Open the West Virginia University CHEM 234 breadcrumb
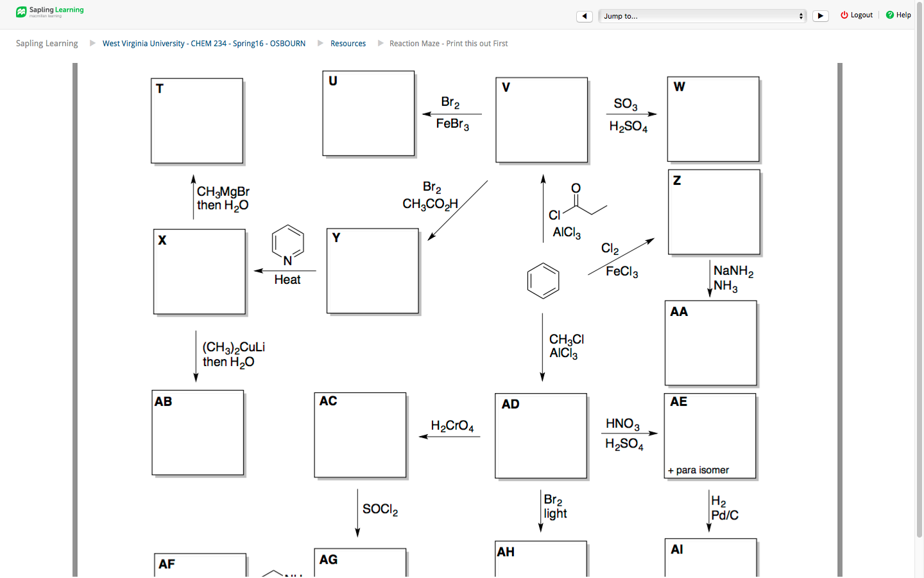Image resolution: width=924 pixels, height=578 pixels. pos(203,43)
